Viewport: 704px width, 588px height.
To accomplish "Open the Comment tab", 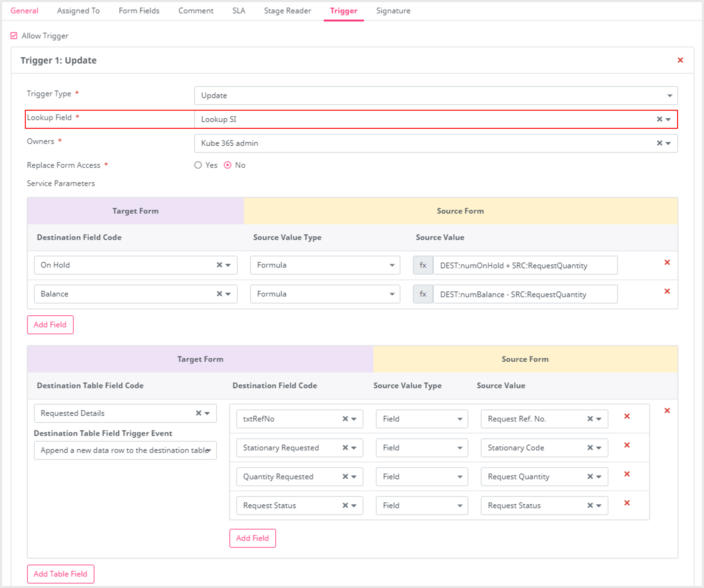I will click(196, 11).
